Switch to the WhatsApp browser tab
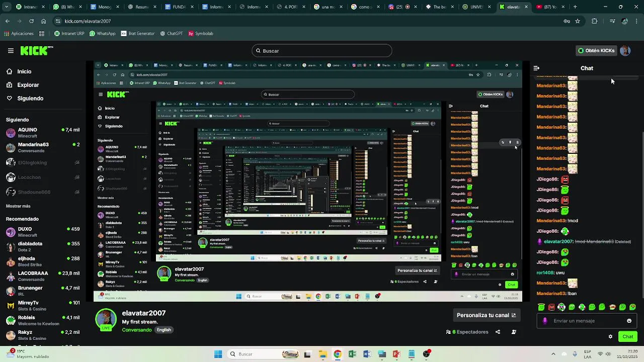Screen dimensions: 644x362 pos(67,7)
